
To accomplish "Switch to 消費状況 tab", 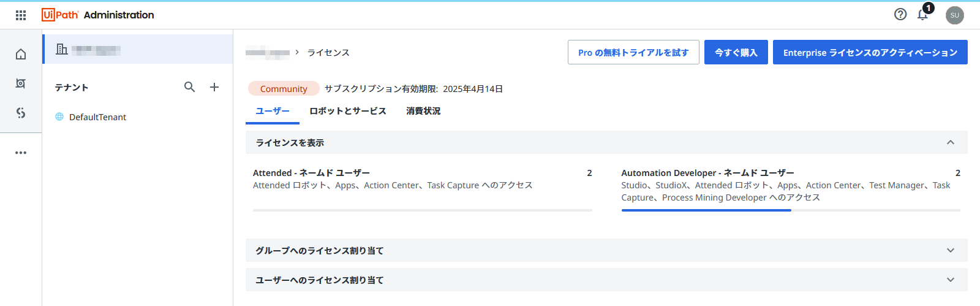I will coord(423,111).
